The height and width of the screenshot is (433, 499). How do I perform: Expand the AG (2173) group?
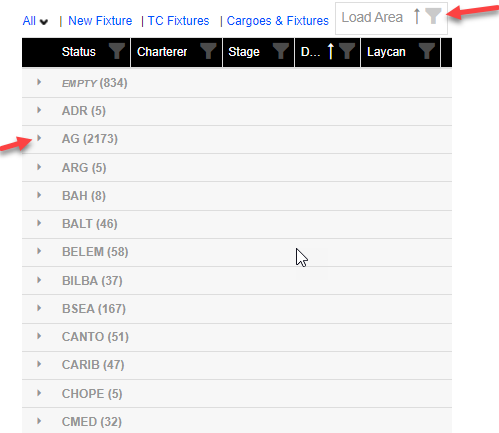[39, 138]
